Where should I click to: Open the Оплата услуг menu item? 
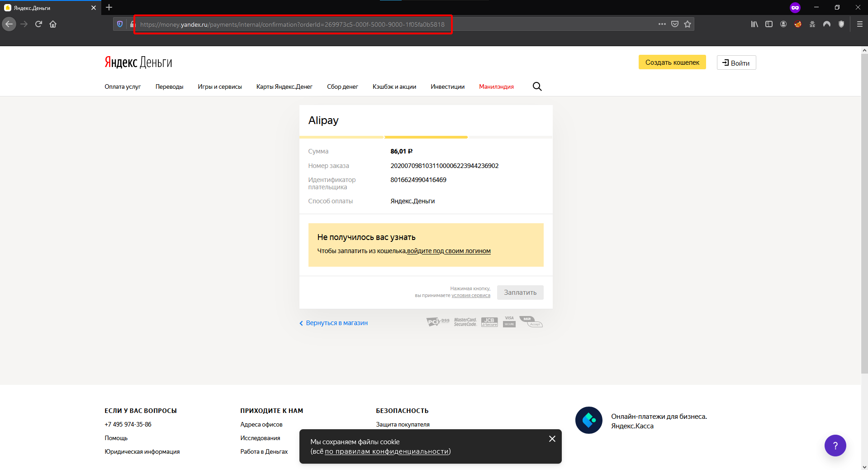pos(123,86)
